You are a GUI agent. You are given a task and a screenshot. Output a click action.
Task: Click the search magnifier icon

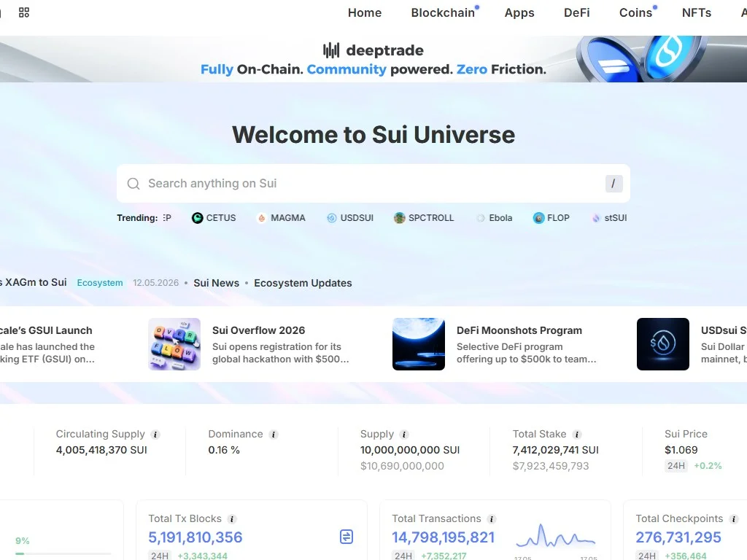point(133,184)
